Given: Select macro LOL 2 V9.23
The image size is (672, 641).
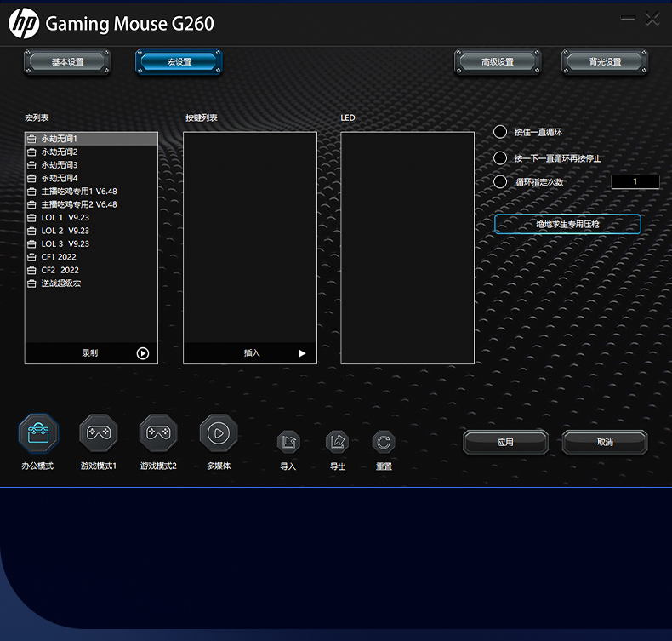Looking at the screenshot, I should 91,231.
